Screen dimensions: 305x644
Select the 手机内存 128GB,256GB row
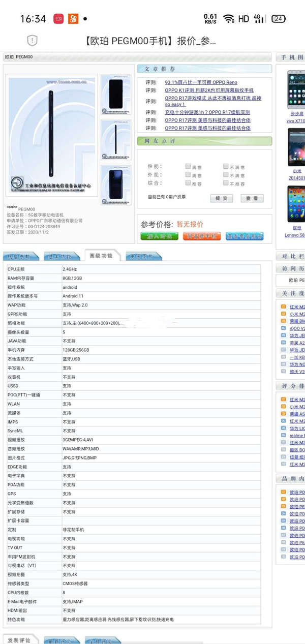point(134,350)
